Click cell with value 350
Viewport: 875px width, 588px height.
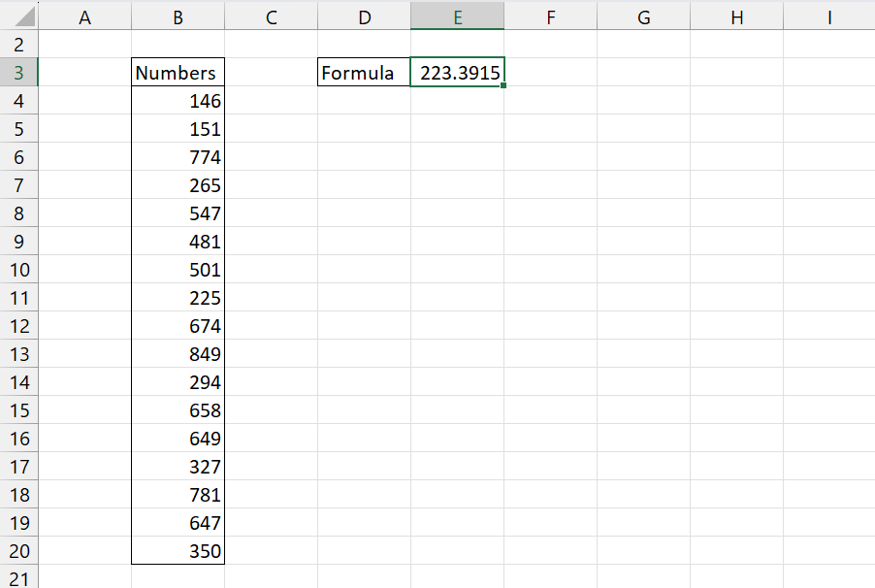pyautogui.click(x=178, y=551)
